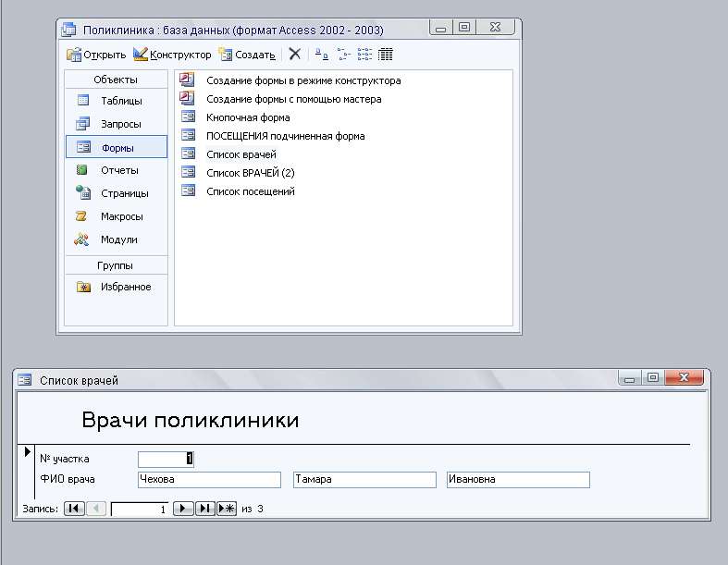Select the 'Список посещений' form

click(x=251, y=191)
